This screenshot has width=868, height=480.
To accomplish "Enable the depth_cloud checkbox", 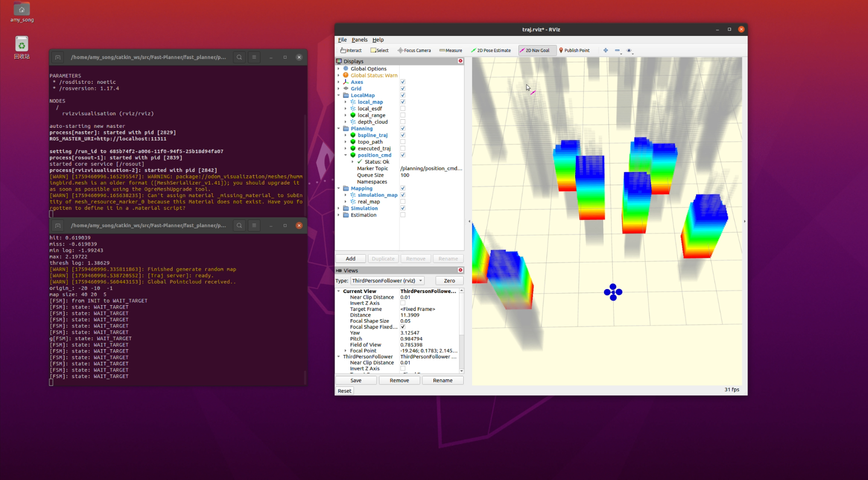I will pyautogui.click(x=403, y=122).
